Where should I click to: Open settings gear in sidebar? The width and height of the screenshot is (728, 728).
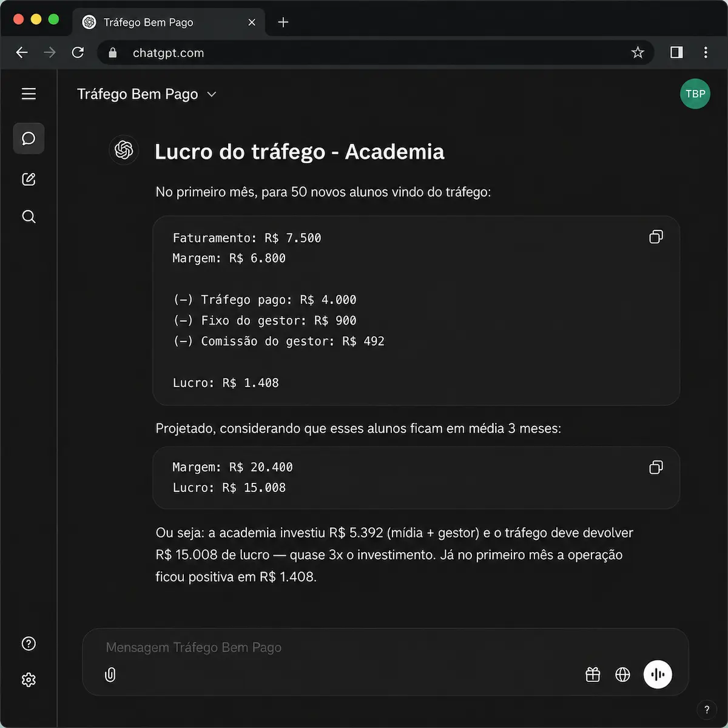29,679
